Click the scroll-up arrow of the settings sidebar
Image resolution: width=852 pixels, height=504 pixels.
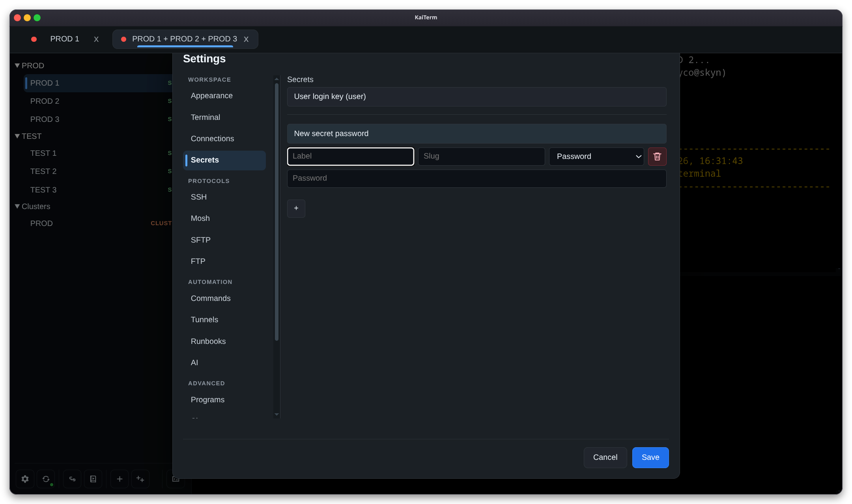pos(277,79)
